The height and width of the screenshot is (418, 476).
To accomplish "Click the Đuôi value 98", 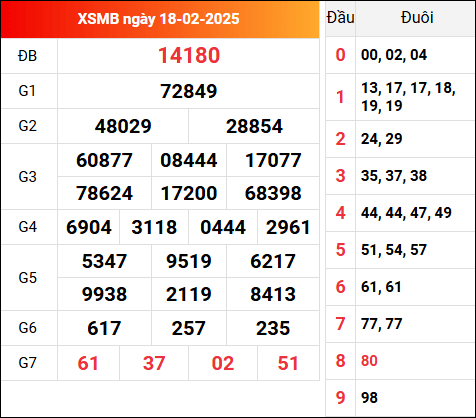I will (369, 398).
